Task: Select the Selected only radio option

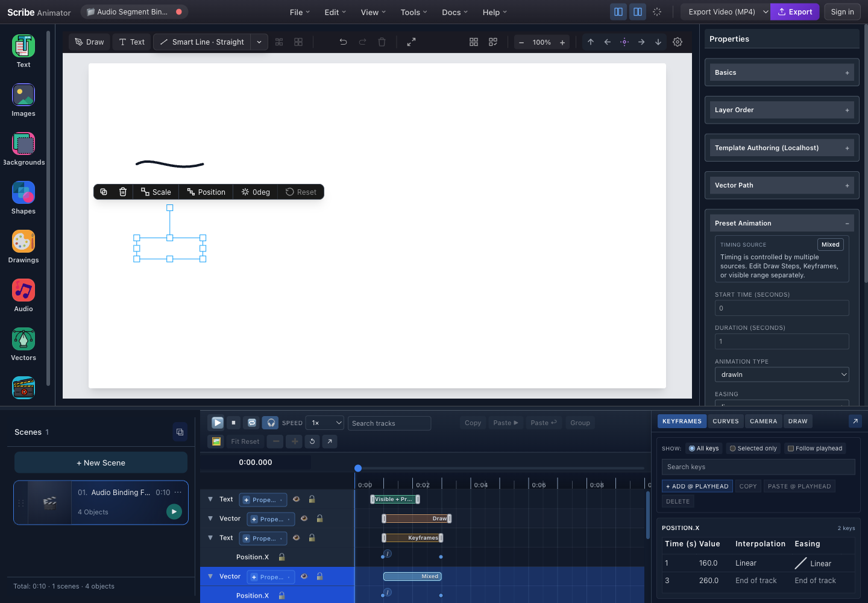Action: click(x=753, y=448)
